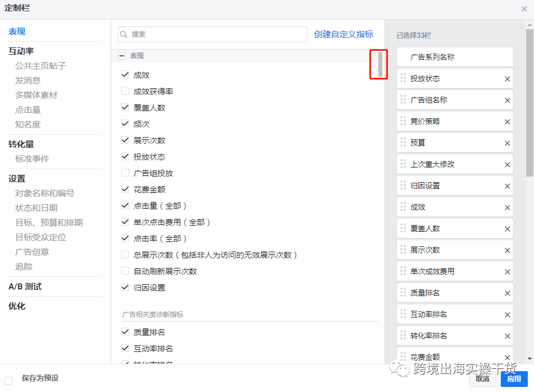The height and width of the screenshot is (392, 534).
Task: Click the 应用 button
Action: coord(514,380)
